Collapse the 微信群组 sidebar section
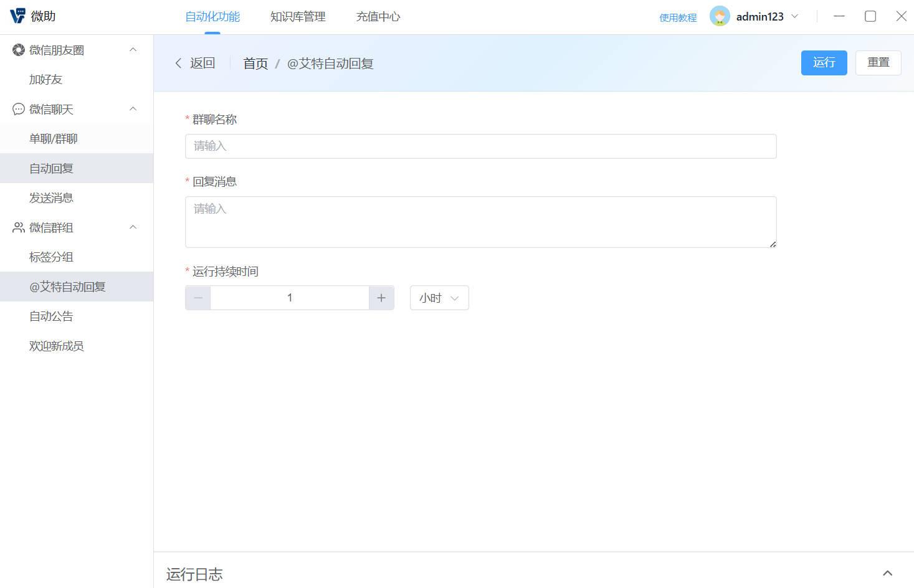The width and height of the screenshot is (914, 588). [x=133, y=227]
